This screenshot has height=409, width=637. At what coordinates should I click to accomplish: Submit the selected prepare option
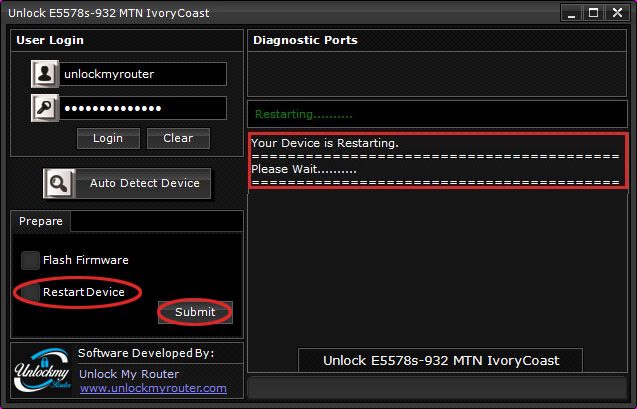[x=195, y=312]
